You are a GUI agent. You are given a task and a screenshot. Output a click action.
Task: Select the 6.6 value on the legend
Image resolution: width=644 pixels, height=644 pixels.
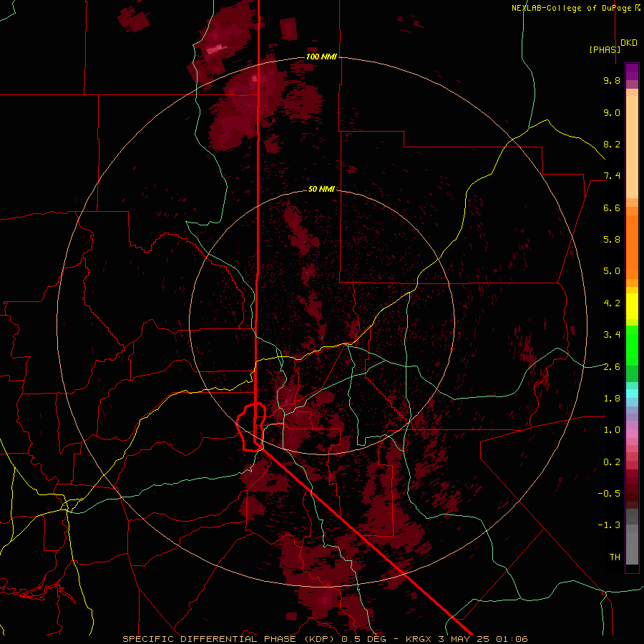612,208
